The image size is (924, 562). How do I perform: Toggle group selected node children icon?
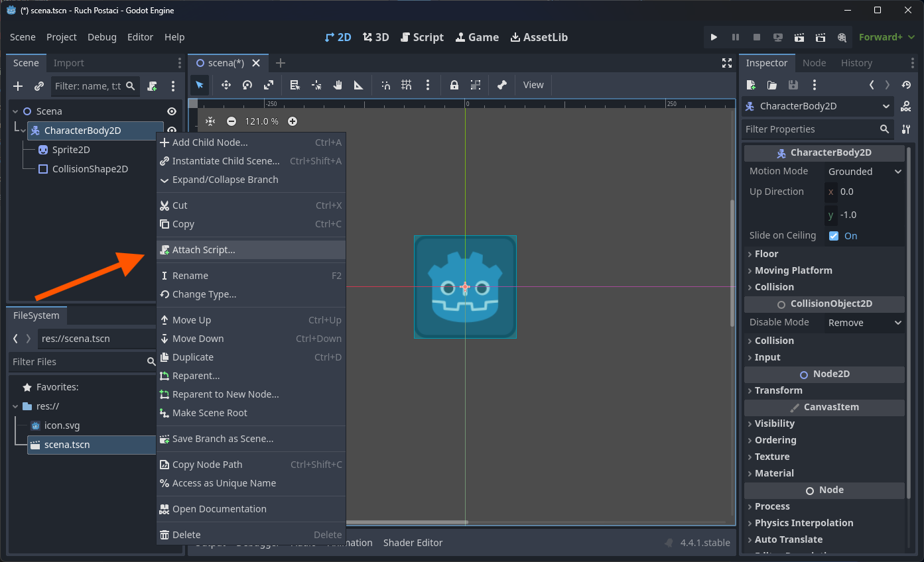[x=476, y=85]
